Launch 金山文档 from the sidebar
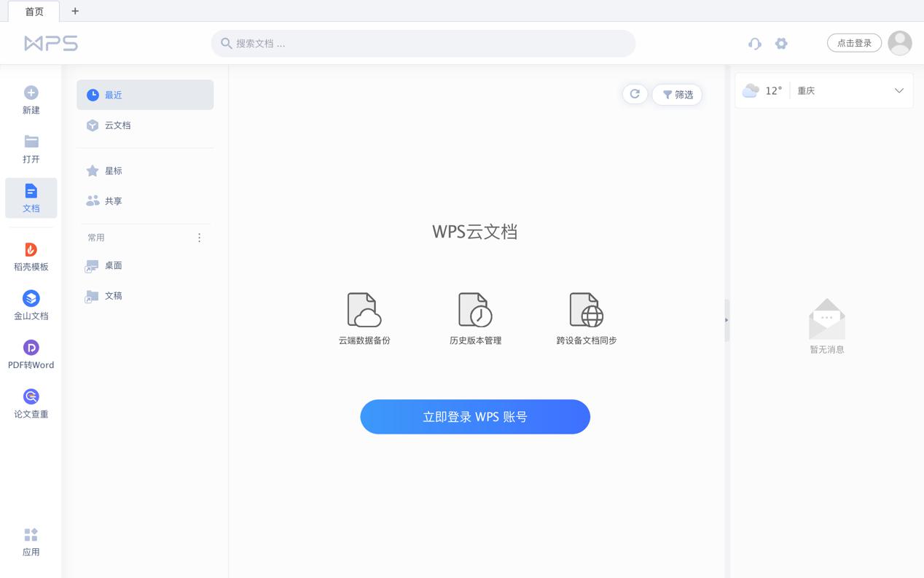Image resolution: width=924 pixels, height=578 pixels. [31, 305]
